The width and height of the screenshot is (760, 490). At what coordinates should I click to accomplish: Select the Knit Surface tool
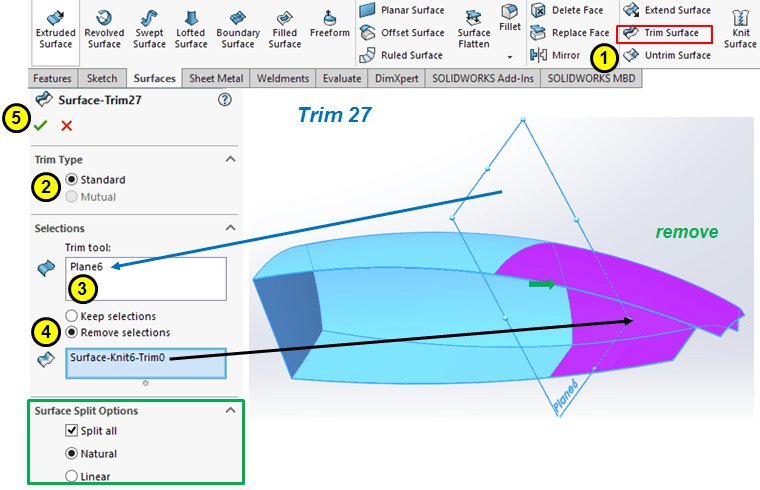pos(740,29)
